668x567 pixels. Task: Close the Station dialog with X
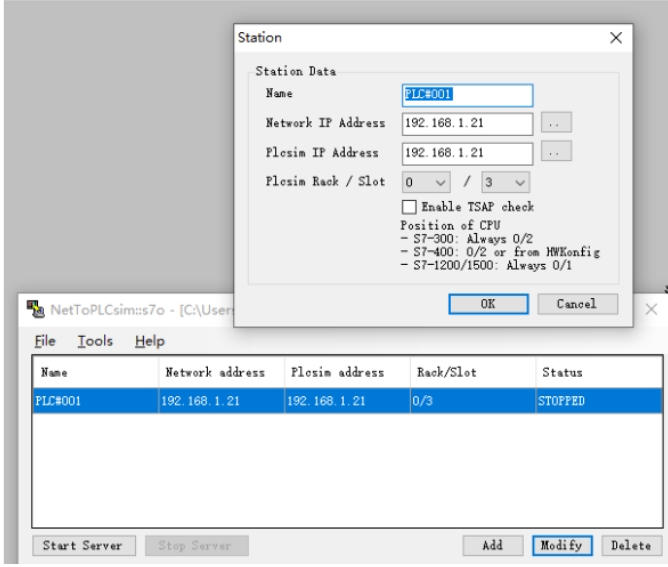[616, 38]
